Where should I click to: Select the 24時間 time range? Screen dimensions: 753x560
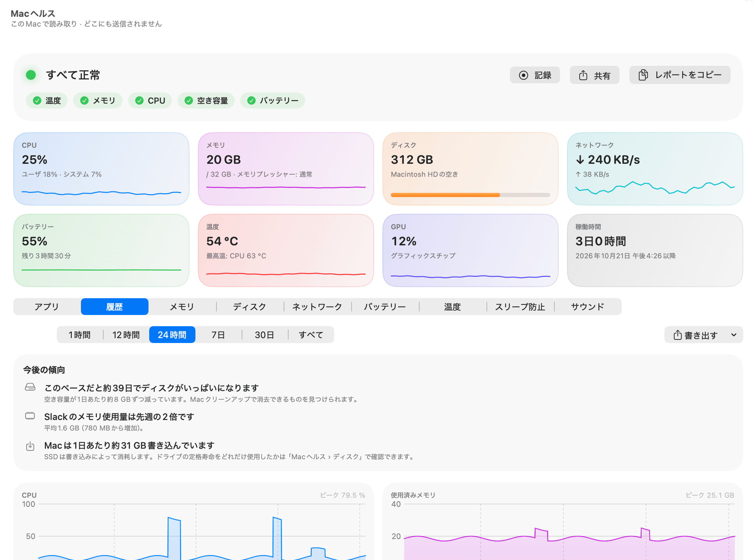point(172,335)
